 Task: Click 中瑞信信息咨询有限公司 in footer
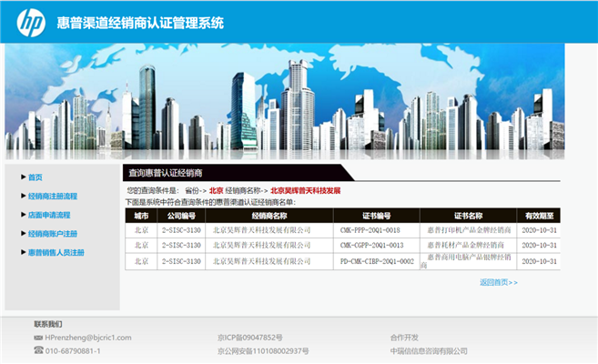pos(429,351)
